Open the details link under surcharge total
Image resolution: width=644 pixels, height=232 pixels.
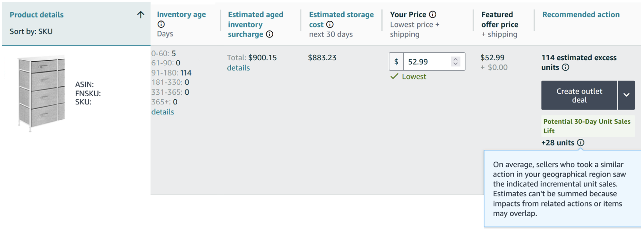click(238, 68)
